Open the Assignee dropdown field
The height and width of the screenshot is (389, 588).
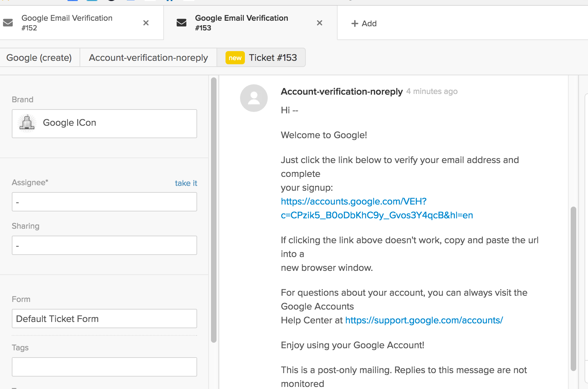[x=104, y=202]
